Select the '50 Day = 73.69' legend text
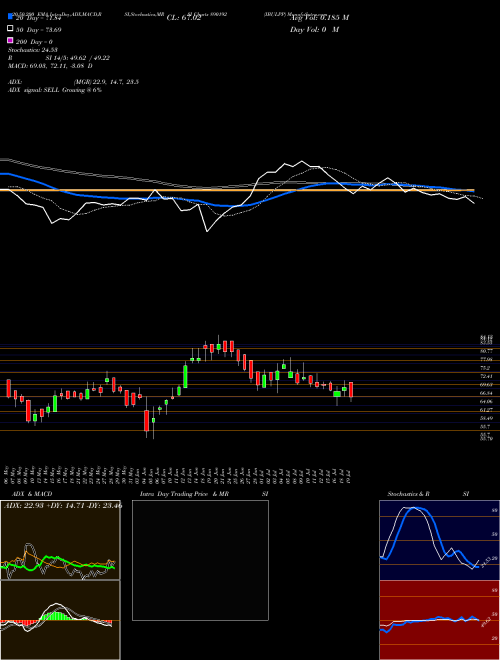Viewport: 500px width, 660px height. 39,30
